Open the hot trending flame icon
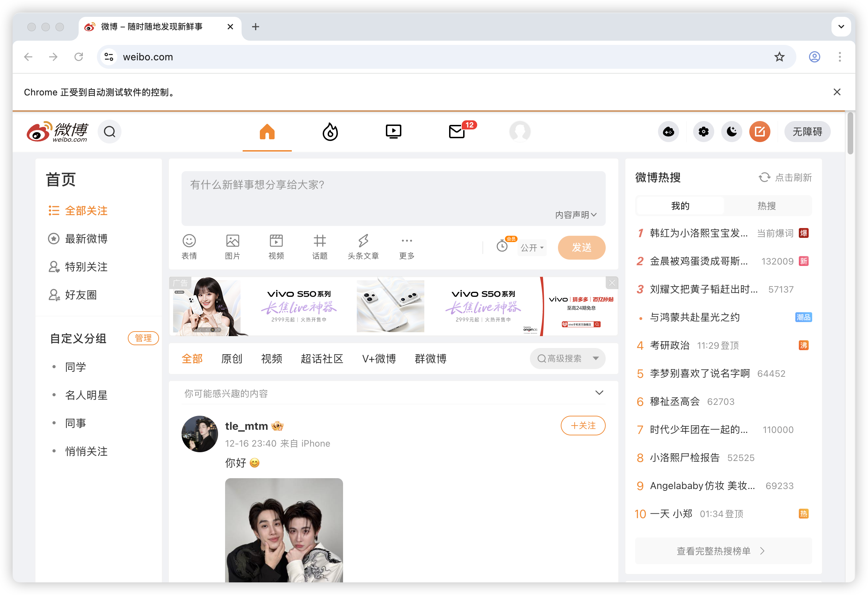 tap(330, 132)
